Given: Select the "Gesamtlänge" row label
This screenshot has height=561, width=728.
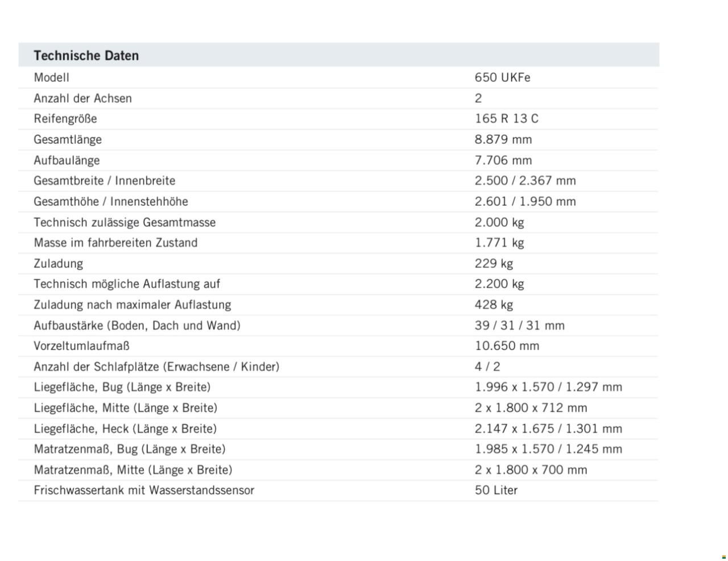Looking at the screenshot, I should [68, 139].
